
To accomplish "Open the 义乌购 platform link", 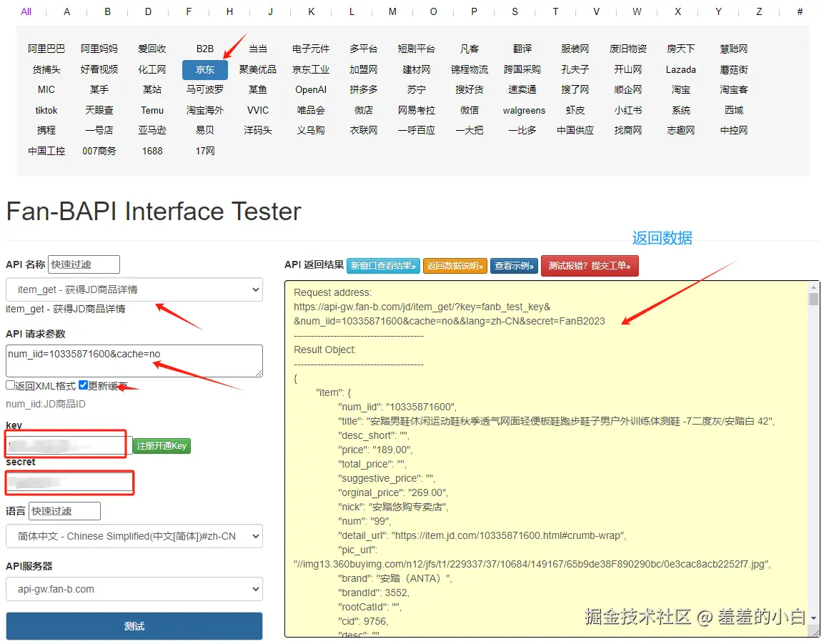I will click(311, 130).
